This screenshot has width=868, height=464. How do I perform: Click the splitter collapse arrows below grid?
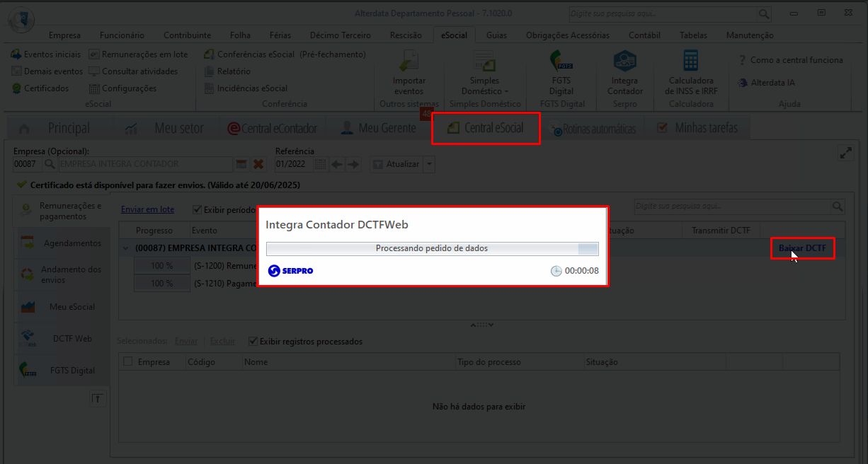coord(481,325)
